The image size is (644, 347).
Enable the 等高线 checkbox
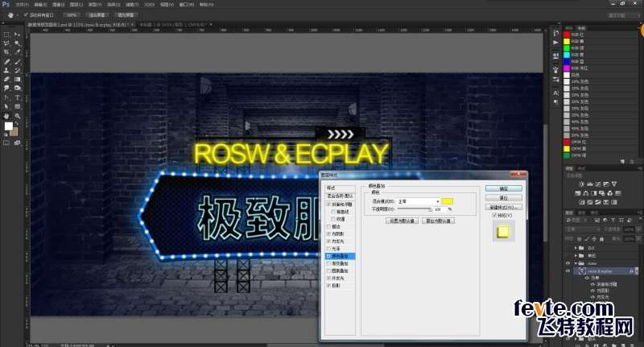point(333,212)
